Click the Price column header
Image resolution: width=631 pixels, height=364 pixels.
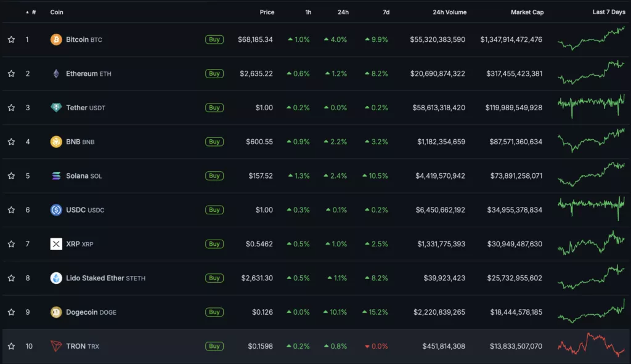(267, 12)
